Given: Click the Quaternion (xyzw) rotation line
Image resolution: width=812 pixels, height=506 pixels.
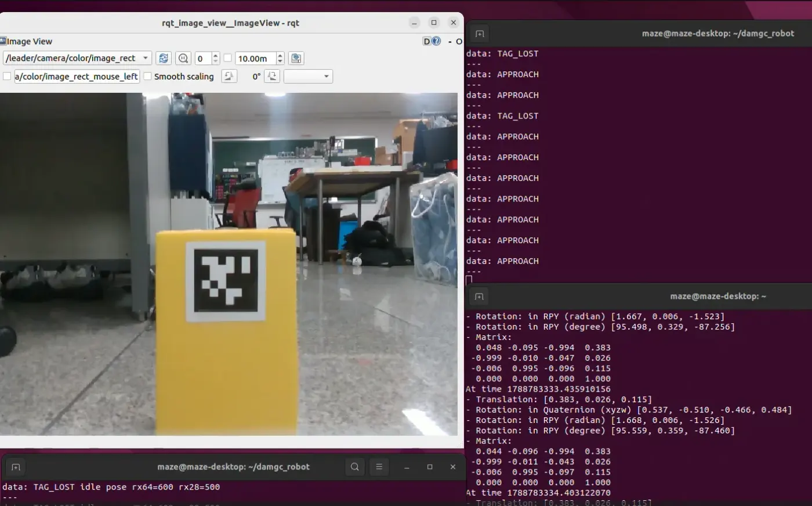Looking at the screenshot, I should (629, 410).
